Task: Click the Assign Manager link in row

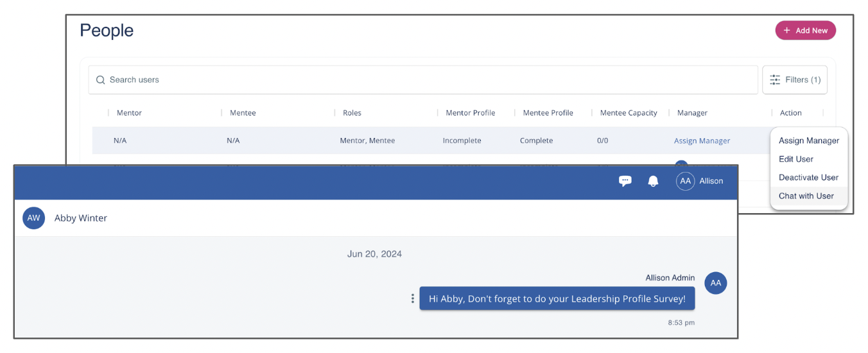Action: [x=702, y=141]
